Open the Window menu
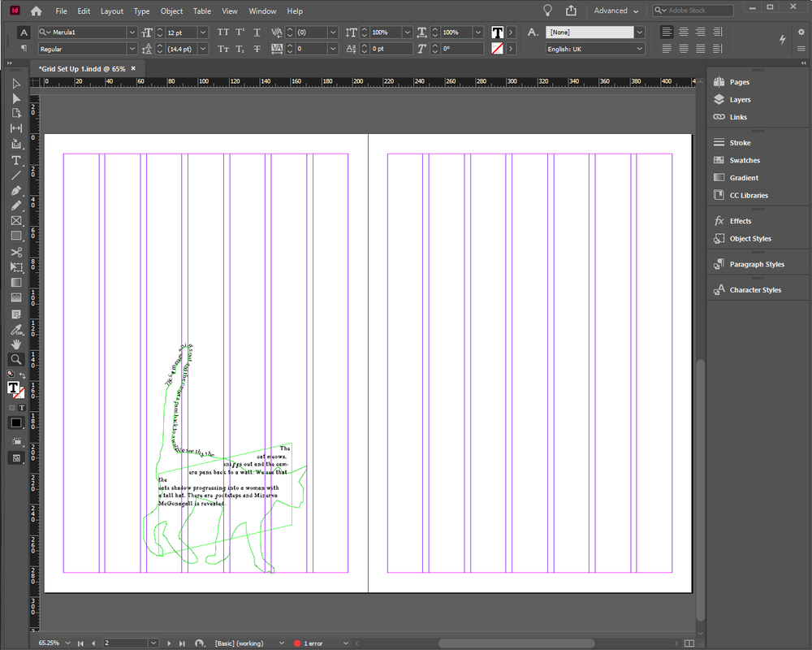The height and width of the screenshot is (650, 812). tap(262, 11)
